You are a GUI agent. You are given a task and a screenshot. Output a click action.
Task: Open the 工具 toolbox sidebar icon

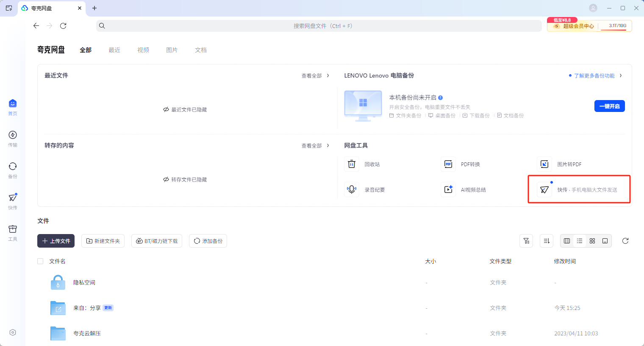(x=13, y=229)
